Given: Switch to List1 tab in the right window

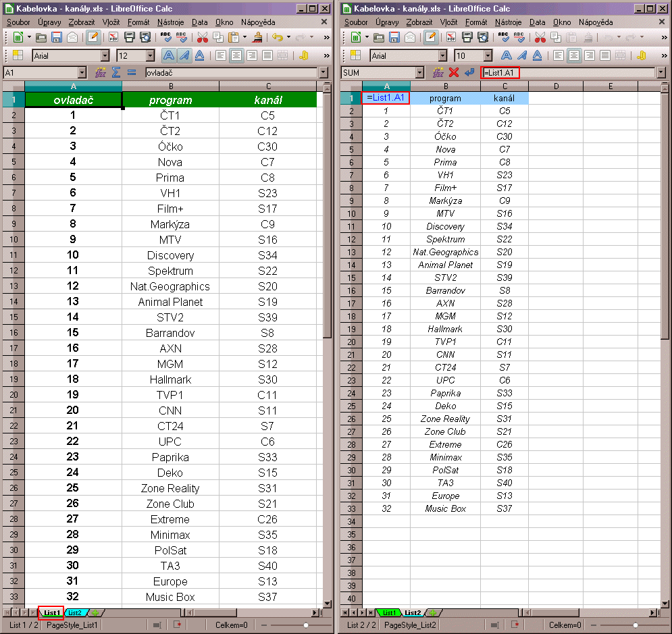Looking at the screenshot, I should pos(389,613).
